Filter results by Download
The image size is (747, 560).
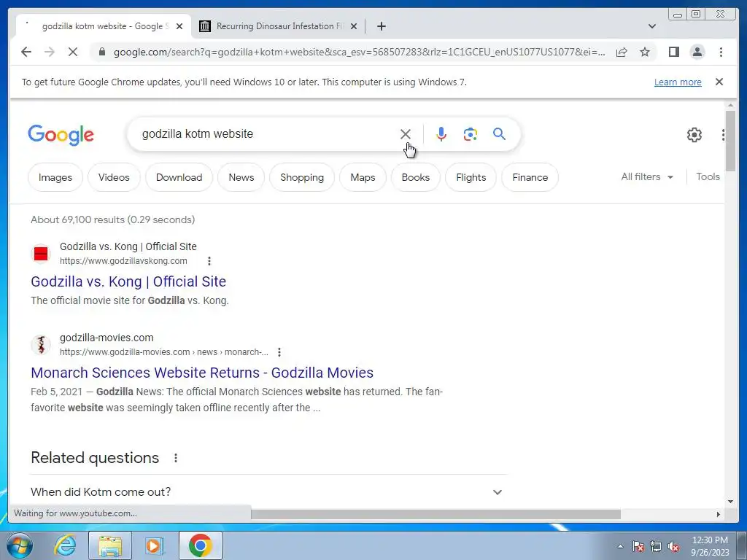179,177
